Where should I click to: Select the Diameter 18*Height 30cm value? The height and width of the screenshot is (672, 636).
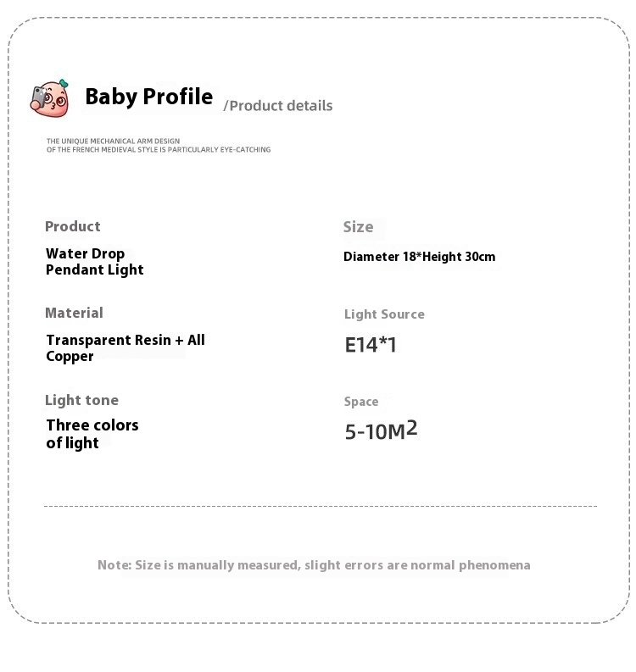click(419, 257)
